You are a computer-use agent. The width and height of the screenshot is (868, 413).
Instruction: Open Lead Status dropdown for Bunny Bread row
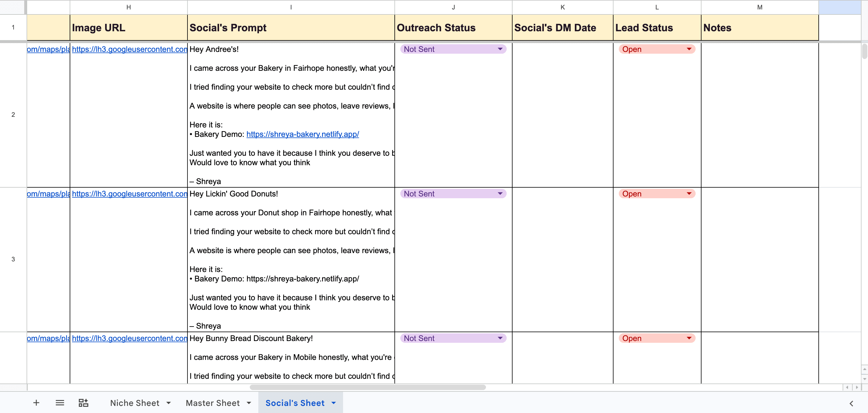[657, 338]
